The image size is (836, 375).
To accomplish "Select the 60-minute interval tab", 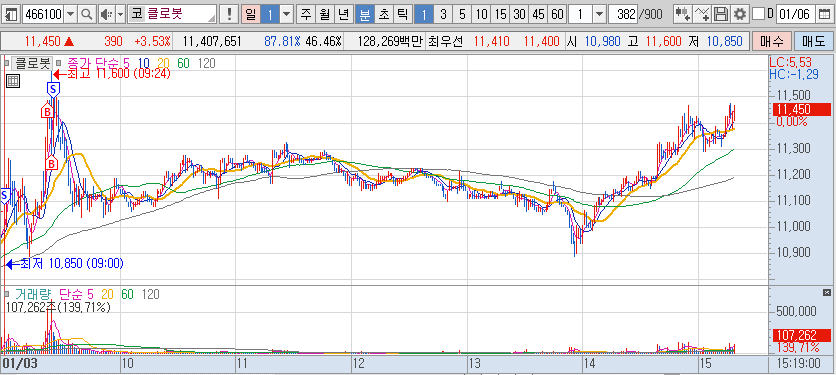I will [557, 14].
